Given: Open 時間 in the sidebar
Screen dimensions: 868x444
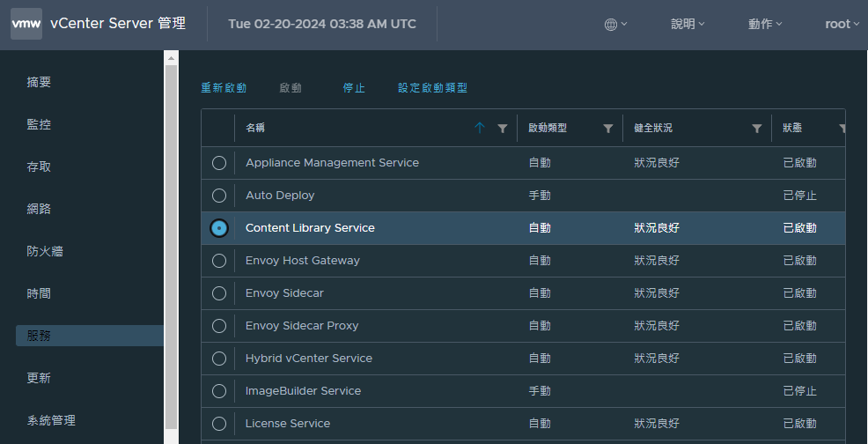Looking at the screenshot, I should point(39,293).
